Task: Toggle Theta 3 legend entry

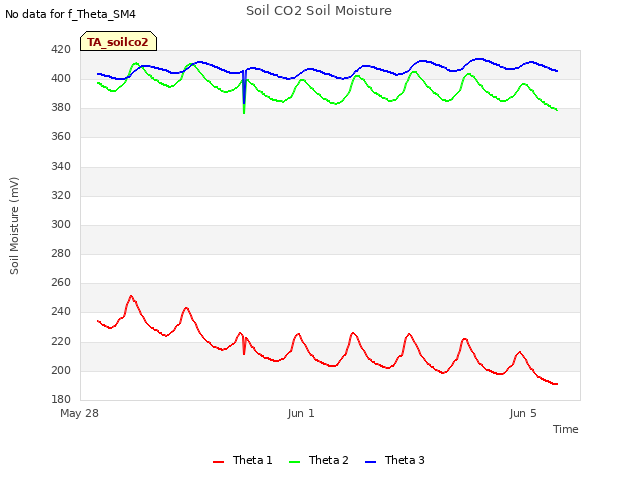Action: pyautogui.click(x=395, y=460)
